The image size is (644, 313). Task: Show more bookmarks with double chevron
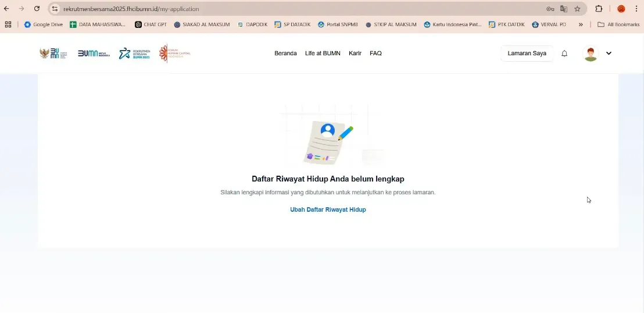click(x=580, y=24)
